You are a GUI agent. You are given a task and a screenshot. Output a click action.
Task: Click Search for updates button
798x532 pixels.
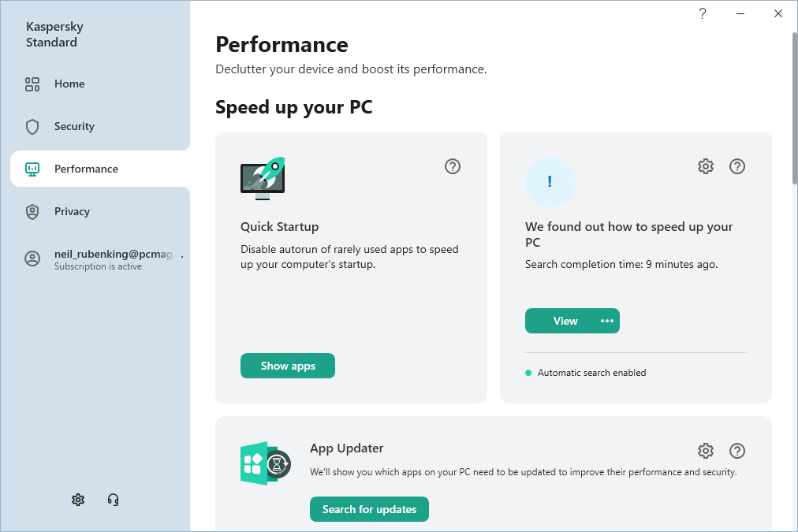click(369, 509)
